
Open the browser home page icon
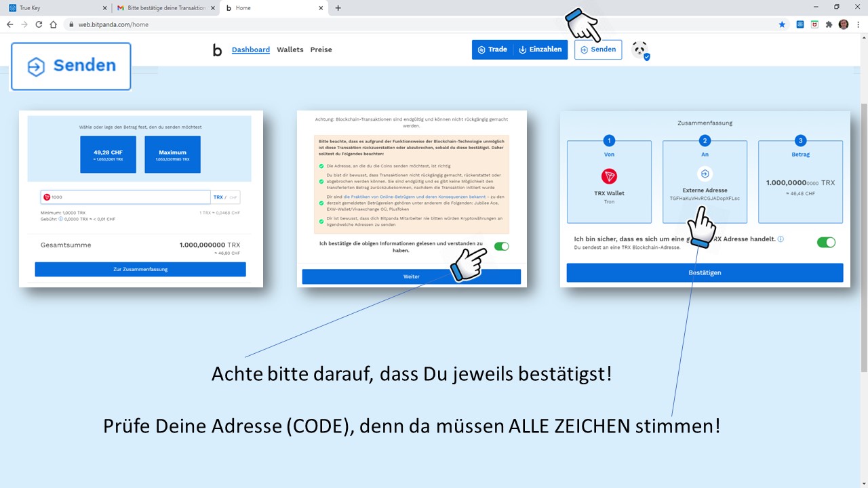53,24
